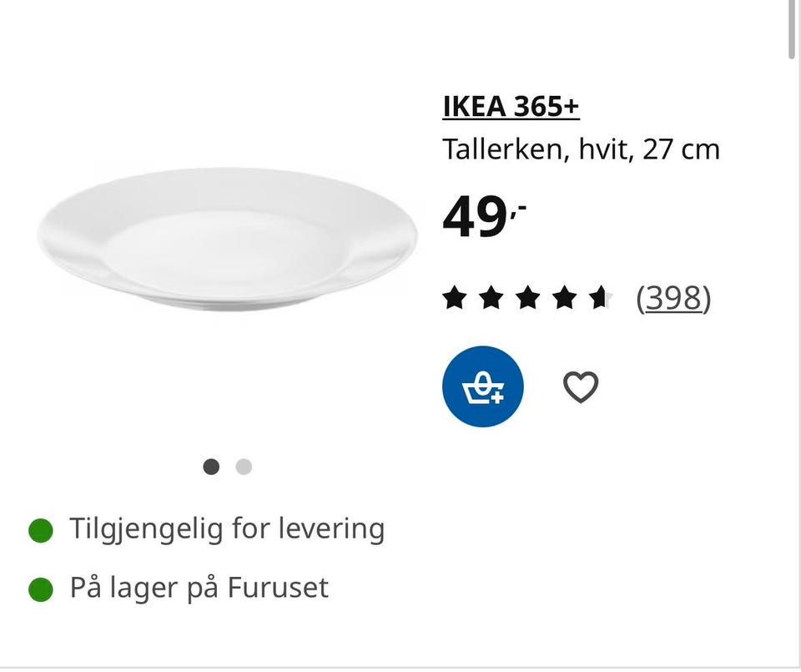Switch to the second image carousel dot
801x672 pixels.
(244, 467)
